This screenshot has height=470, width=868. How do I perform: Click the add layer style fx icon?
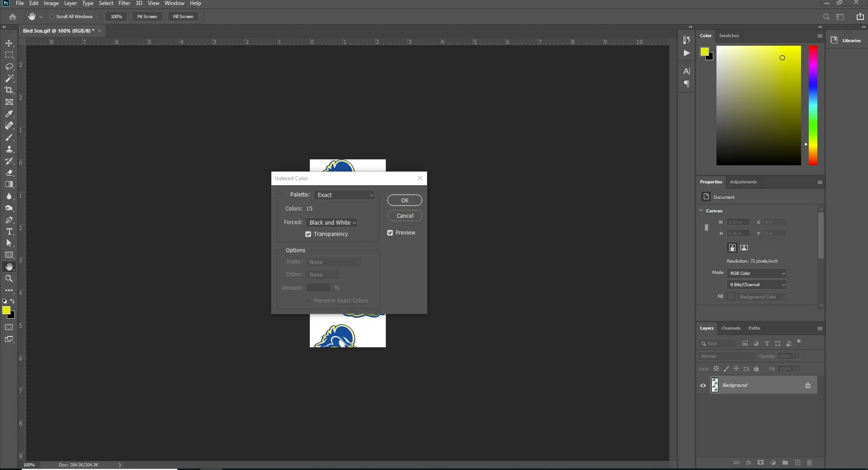749,463
